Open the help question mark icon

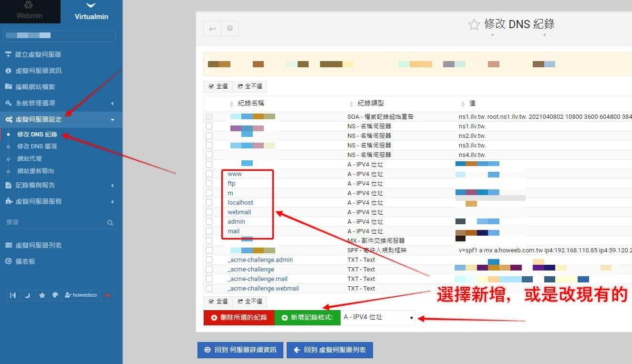230,29
